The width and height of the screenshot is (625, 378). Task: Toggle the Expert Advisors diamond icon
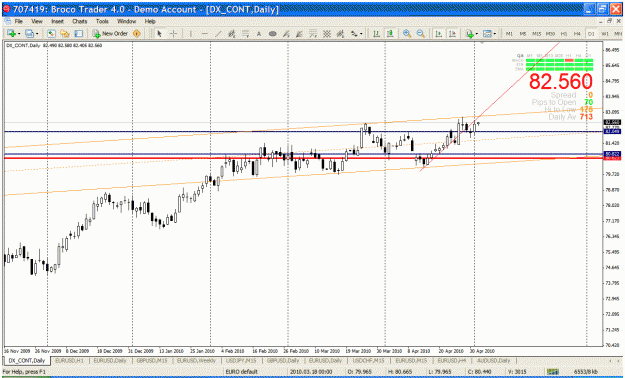137,34
